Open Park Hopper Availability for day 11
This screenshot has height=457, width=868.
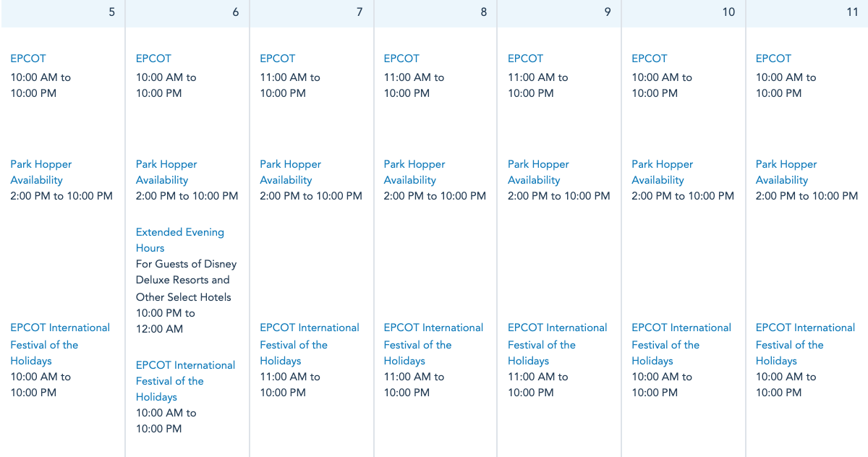point(786,172)
